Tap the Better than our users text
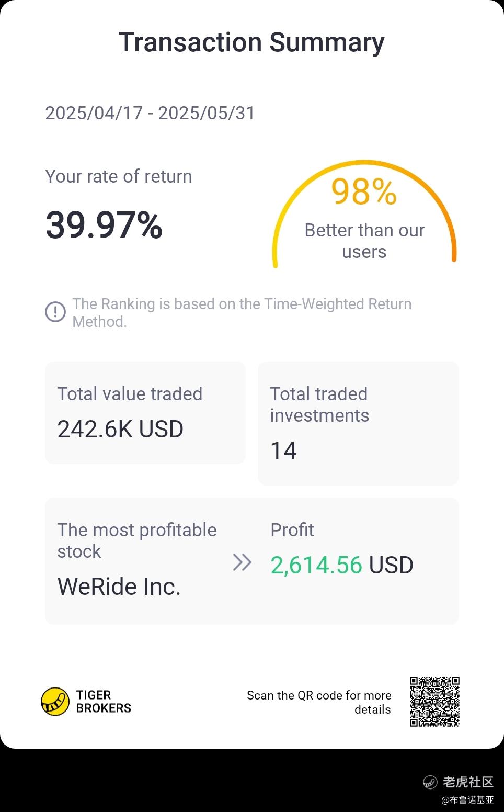The image size is (504, 812). pos(364,241)
